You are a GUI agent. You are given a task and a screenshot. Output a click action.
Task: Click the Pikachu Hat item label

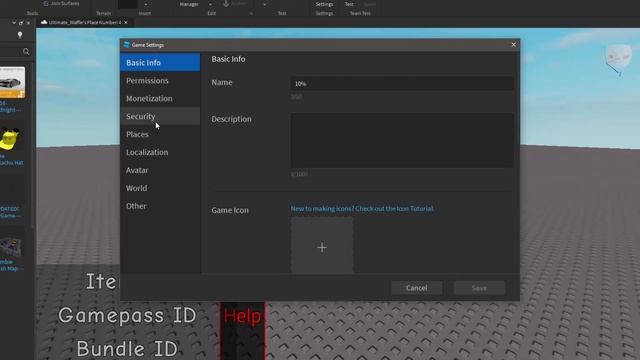11,160
